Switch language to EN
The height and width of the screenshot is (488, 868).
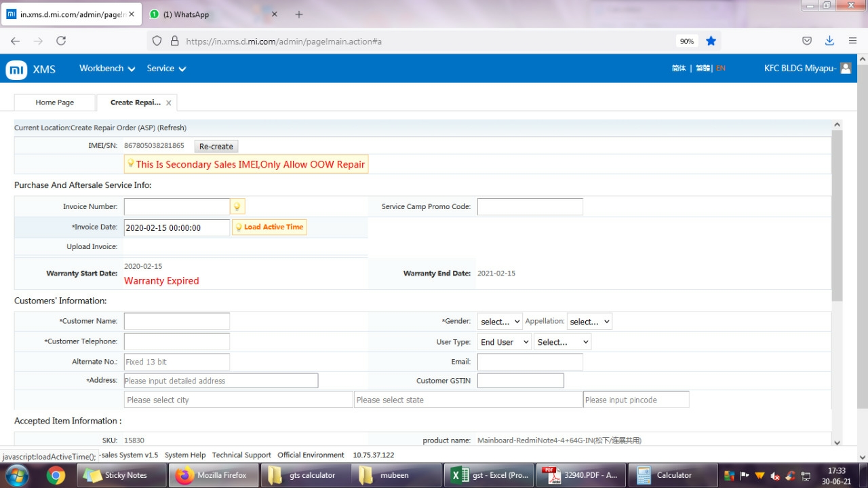click(x=720, y=69)
